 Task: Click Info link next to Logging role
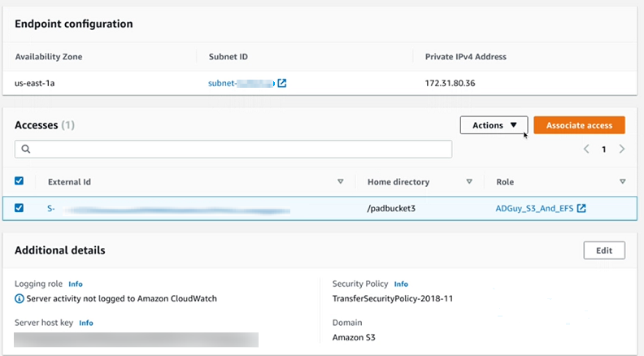(x=76, y=284)
